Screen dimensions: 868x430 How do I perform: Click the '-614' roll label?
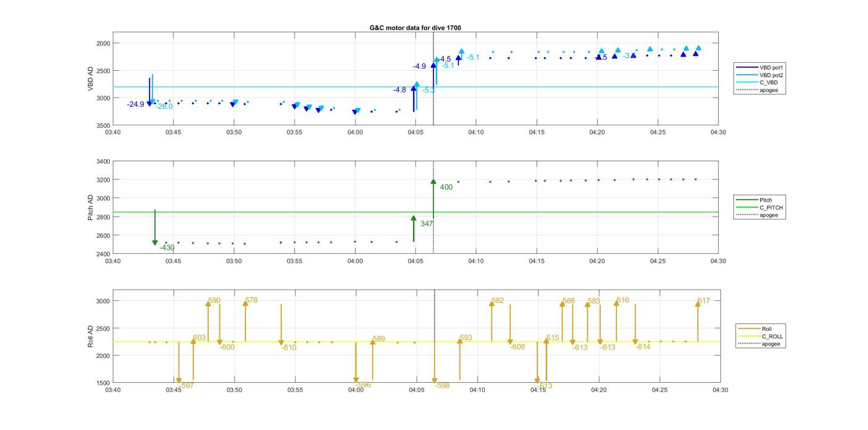click(x=643, y=347)
